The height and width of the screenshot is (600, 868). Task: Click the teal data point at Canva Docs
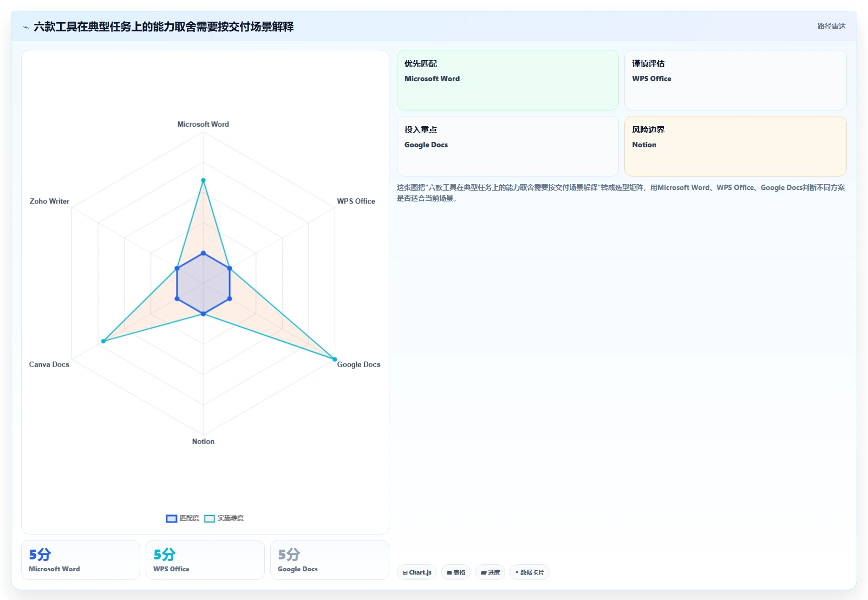[x=103, y=341]
